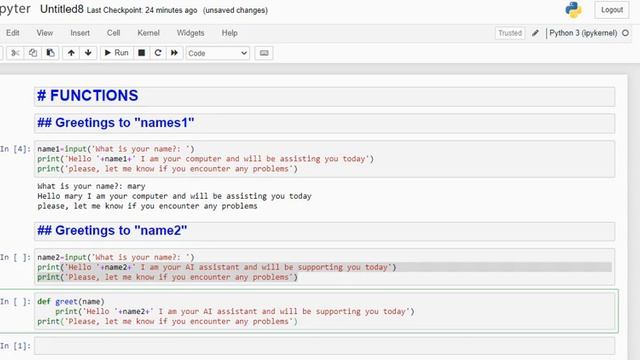Open the Cell menu
This screenshot has width=640, height=360.
[113, 33]
